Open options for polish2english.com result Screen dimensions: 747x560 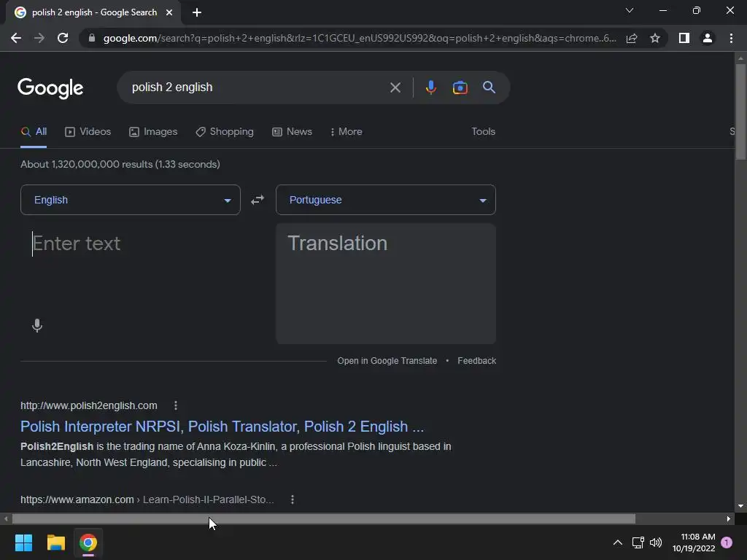176,405
